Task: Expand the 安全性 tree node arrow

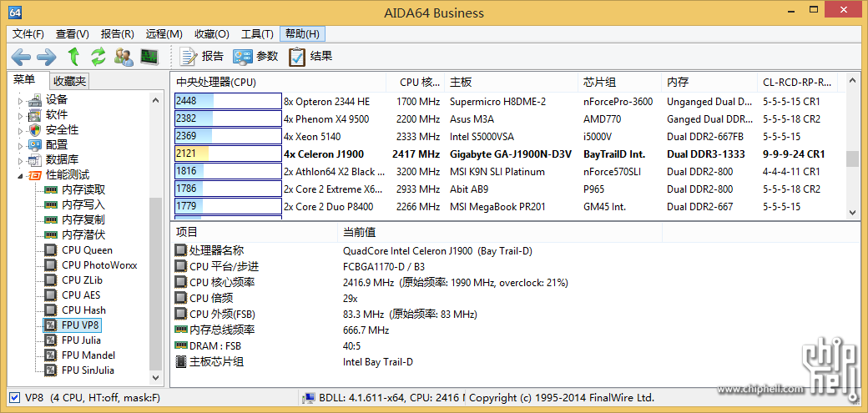Action: (x=21, y=131)
